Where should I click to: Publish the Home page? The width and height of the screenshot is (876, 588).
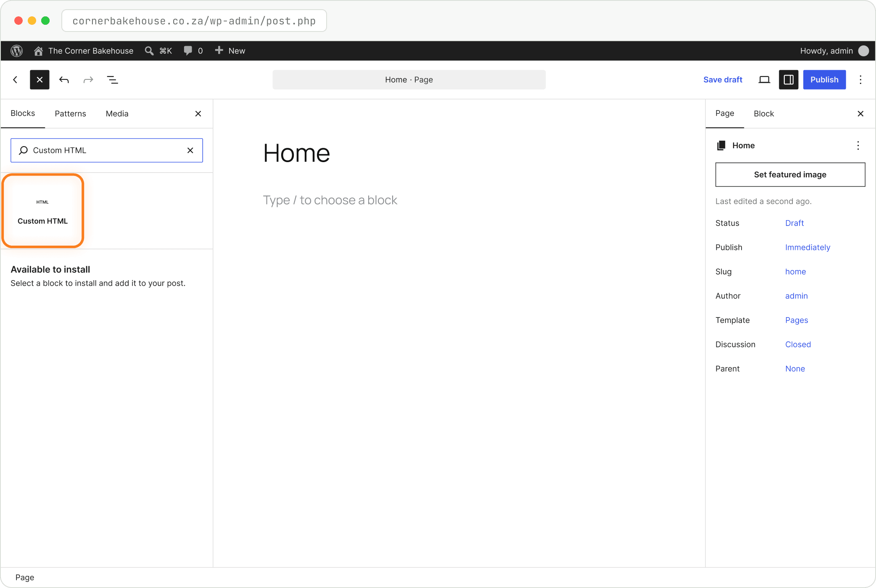pos(824,80)
